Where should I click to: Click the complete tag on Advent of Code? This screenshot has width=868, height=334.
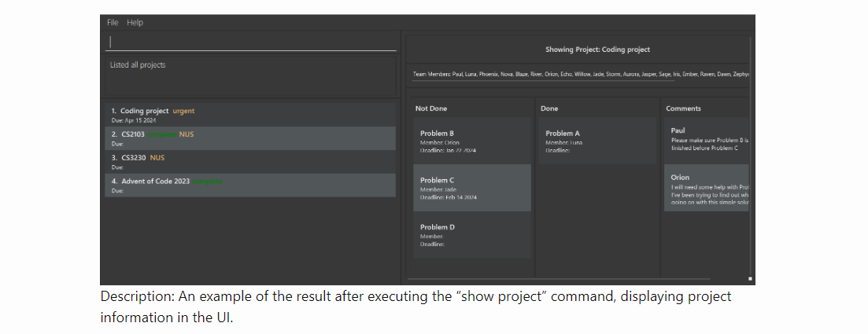click(208, 182)
